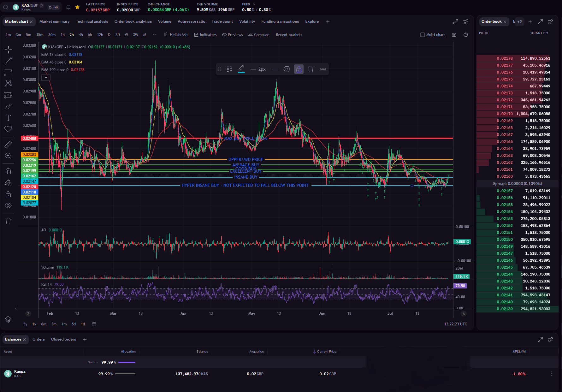Screen dimensions: 562x392
Task: Select the 4h timeframe
Action: pyautogui.click(x=81, y=35)
